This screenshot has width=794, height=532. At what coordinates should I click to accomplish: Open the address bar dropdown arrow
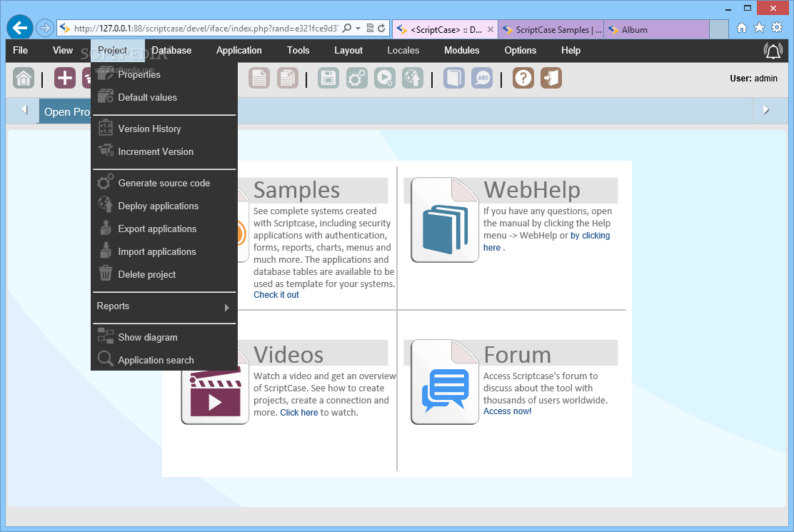pyautogui.click(x=358, y=28)
